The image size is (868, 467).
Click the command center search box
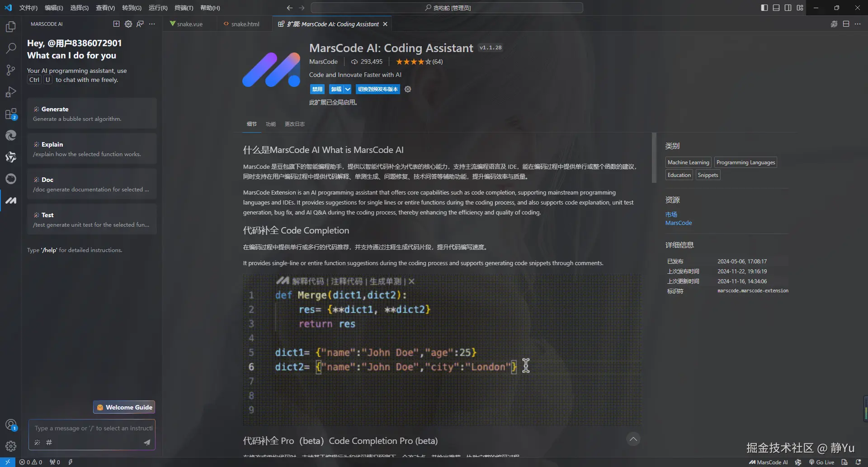447,8
